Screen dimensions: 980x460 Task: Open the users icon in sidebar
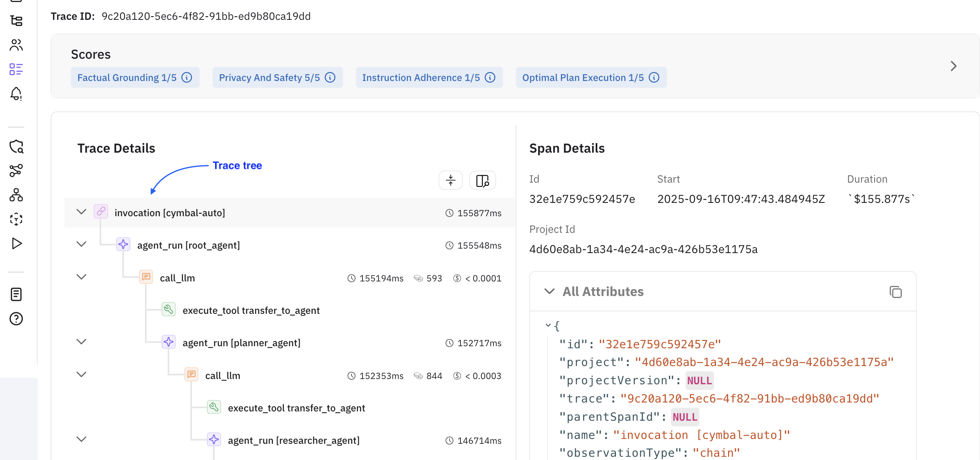click(16, 45)
